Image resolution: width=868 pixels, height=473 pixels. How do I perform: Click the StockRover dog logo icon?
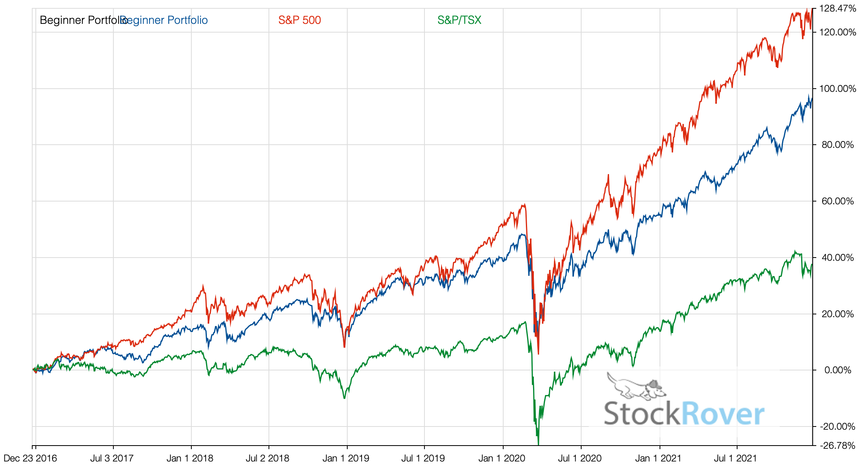(x=636, y=386)
